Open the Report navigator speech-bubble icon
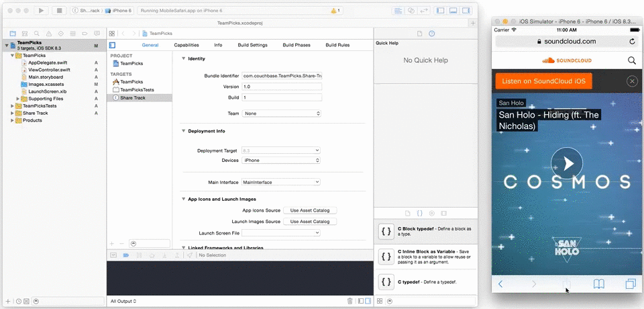 click(x=97, y=34)
